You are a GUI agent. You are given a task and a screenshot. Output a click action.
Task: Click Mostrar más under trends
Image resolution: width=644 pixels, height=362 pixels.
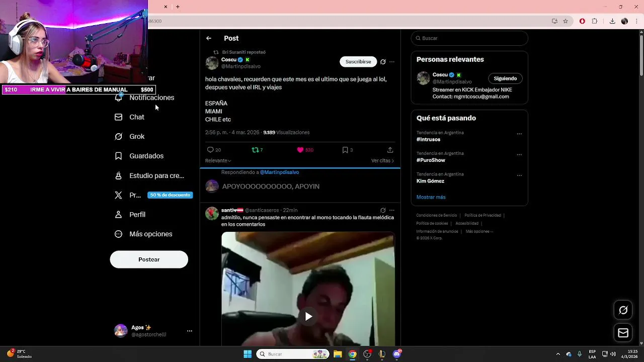(431, 197)
